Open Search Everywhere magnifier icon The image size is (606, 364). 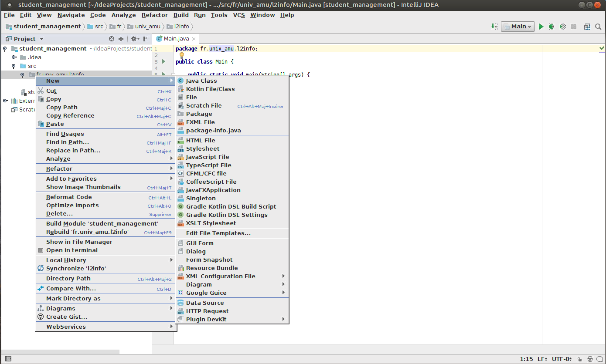599,27
